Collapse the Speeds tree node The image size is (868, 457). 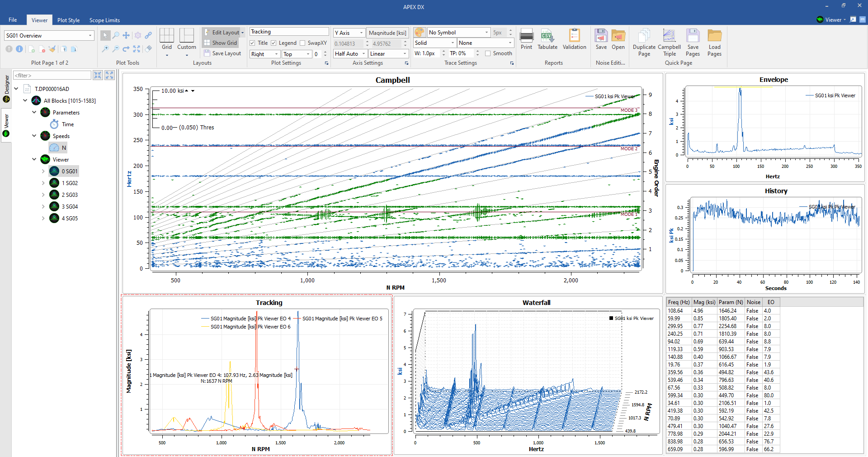point(34,136)
